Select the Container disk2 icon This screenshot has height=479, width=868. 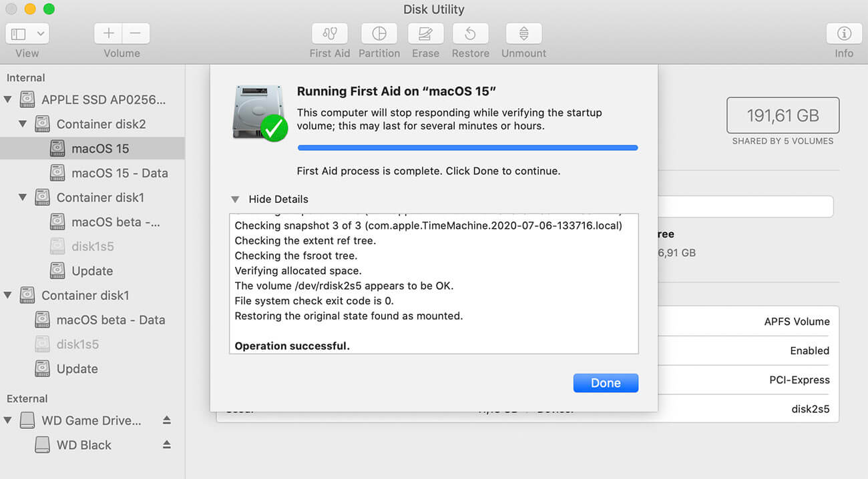point(42,124)
